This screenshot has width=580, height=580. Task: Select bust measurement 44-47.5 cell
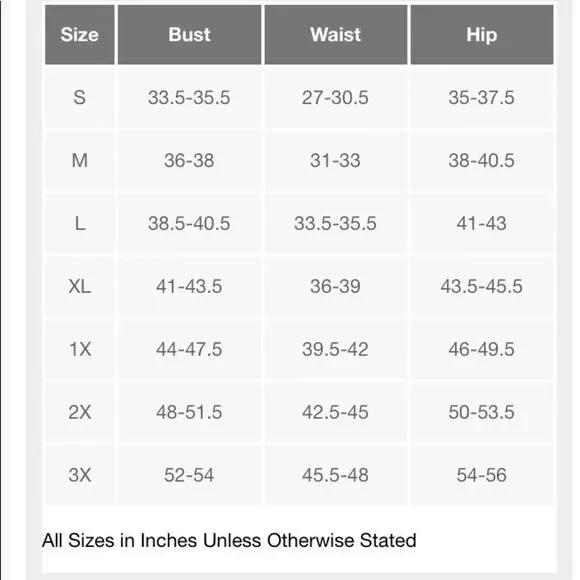(189, 349)
